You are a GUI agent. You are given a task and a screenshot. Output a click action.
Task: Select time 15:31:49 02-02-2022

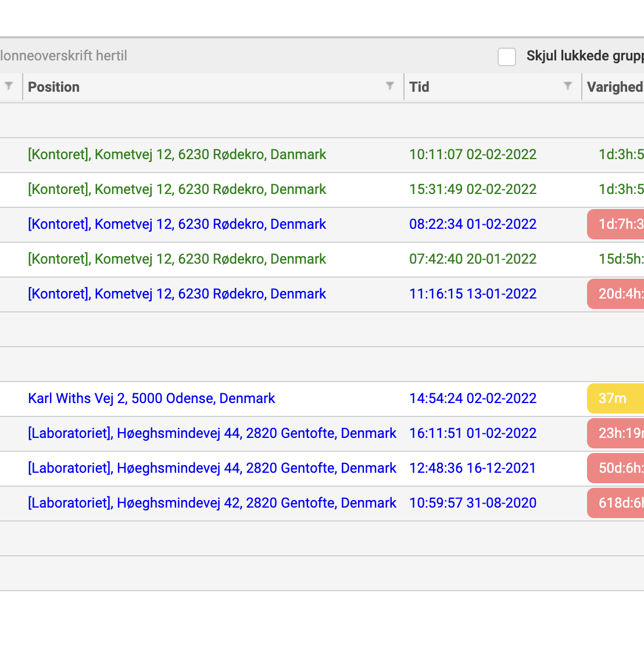(x=473, y=189)
